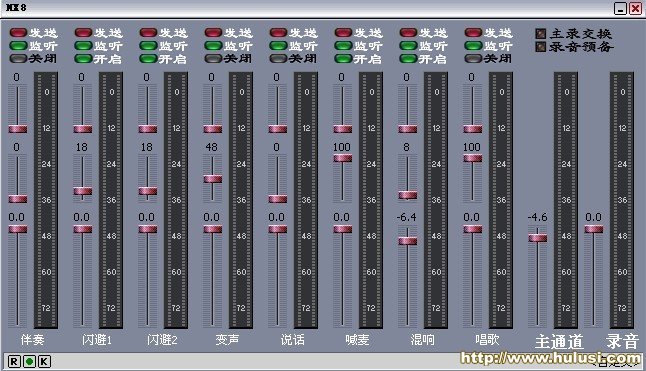The height and width of the screenshot is (371, 646).
Task: Click the K icon in the status bar
Action: click(x=44, y=362)
